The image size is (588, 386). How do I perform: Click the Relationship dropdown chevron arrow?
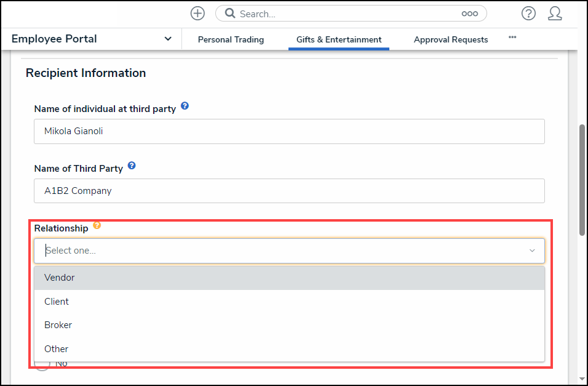pyautogui.click(x=532, y=251)
